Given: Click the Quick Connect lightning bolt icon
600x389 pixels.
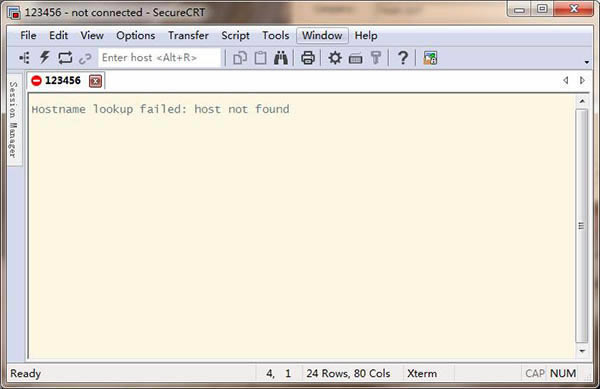Looking at the screenshot, I should [x=45, y=58].
